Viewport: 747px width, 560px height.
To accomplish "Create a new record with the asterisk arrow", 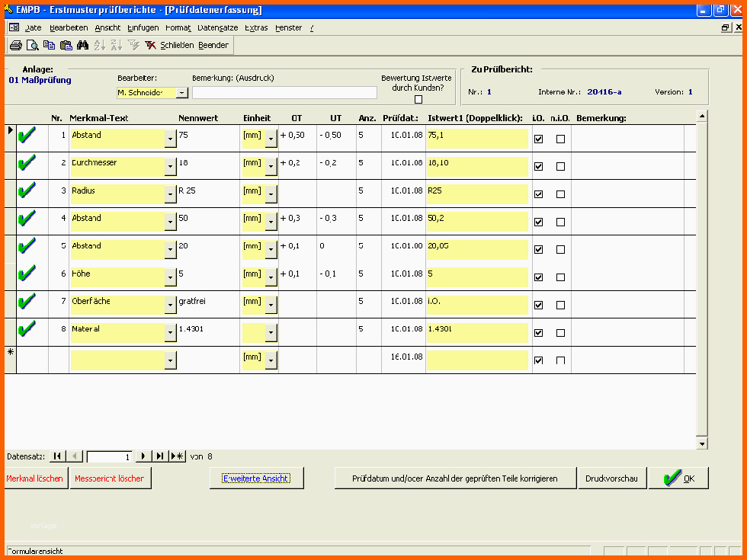I will [177, 456].
